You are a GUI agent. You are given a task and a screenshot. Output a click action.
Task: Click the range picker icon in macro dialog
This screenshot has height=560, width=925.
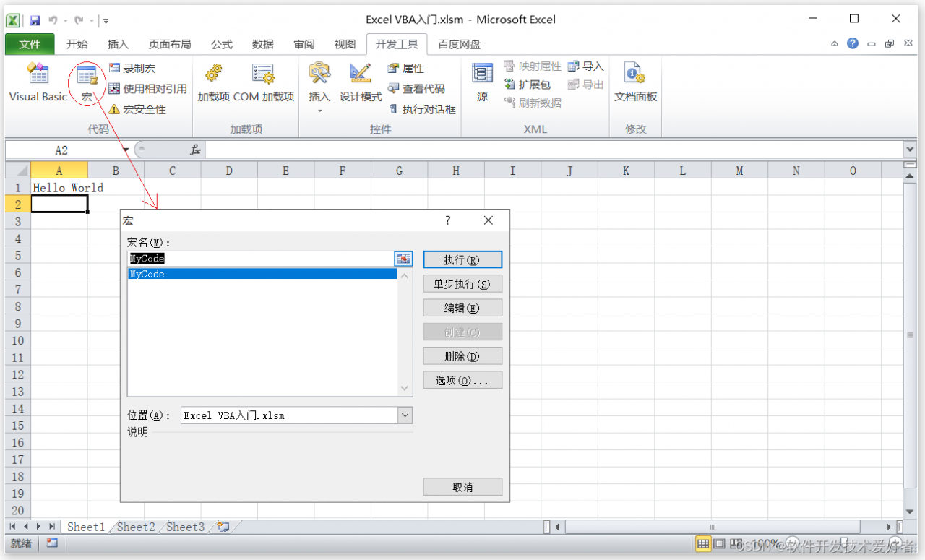(403, 259)
